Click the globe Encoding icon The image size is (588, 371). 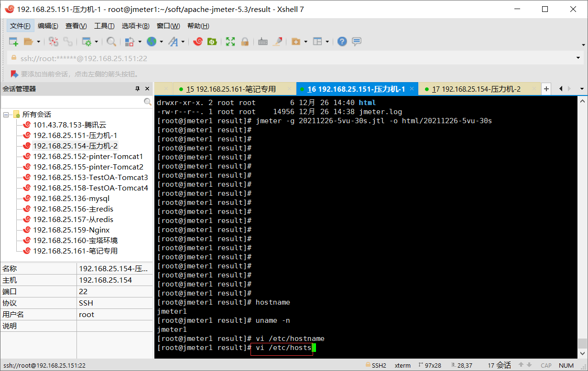coord(152,42)
